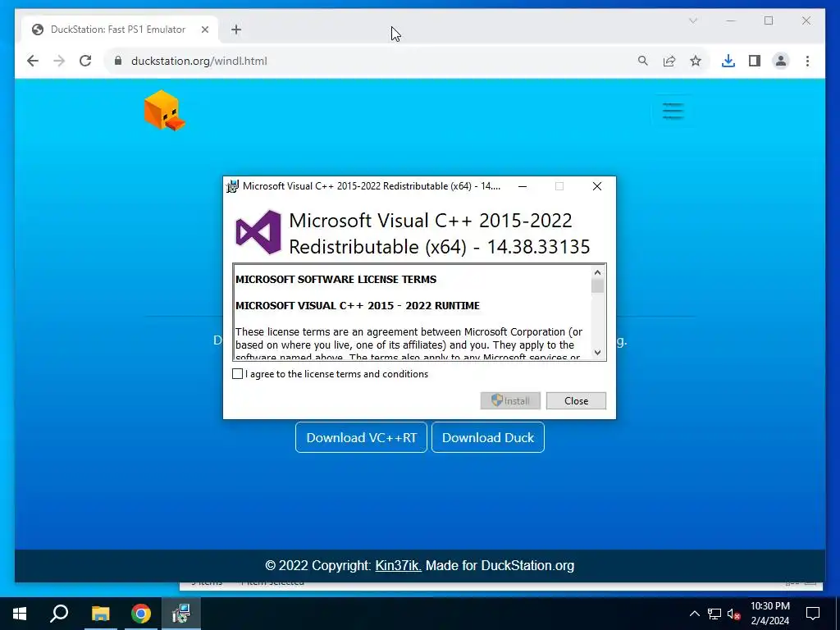Open hamburger navigation menu on page
Viewport: 840px width, 630px height.
click(673, 111)
